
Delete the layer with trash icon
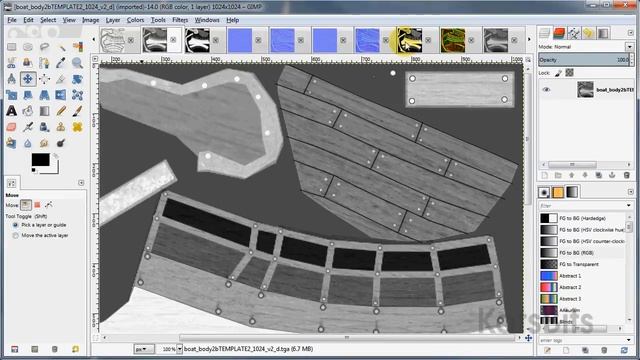tap(627, 175)
